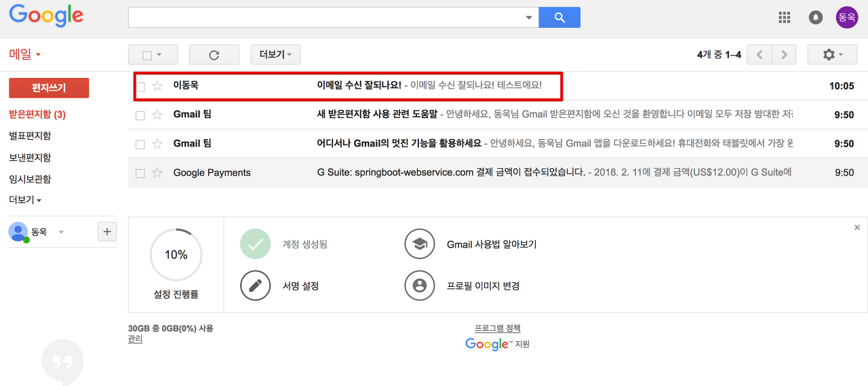Check the first Gmail 팀 email (새 받은편지함)
Image resolution: width=868 pixels, height=386 pixels.
140,116
